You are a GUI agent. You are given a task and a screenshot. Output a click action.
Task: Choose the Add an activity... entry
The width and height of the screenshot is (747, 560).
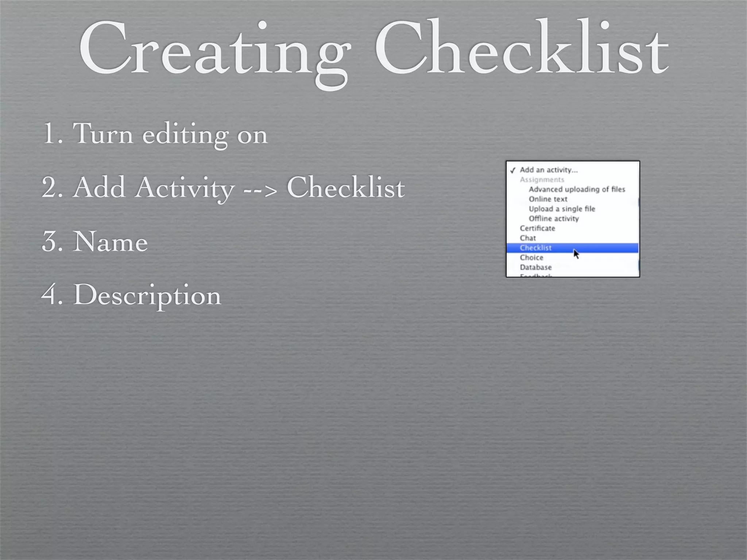(x=549, y=170)
